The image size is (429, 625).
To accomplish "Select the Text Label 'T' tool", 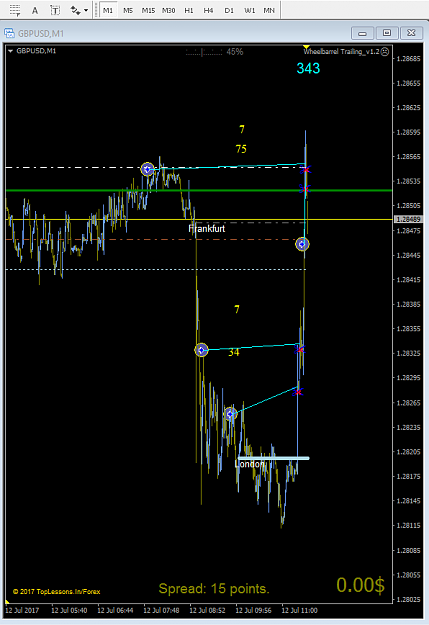I will point(55,10).
